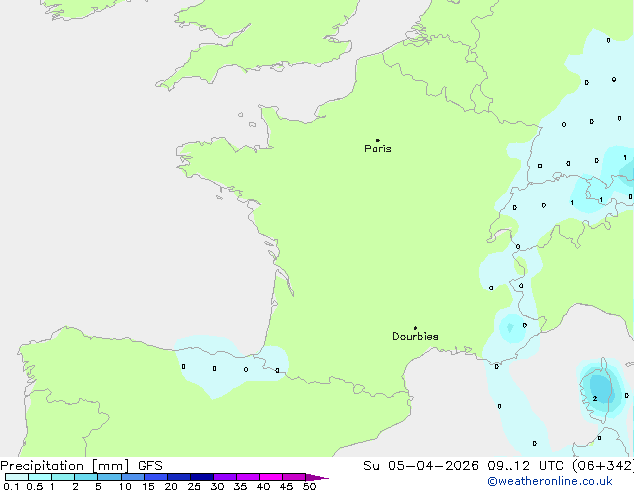634x490 pixels.
Task: Click the 20–25 mm legend color swatch
Action: pyautogui.click(x=179, y=477)
